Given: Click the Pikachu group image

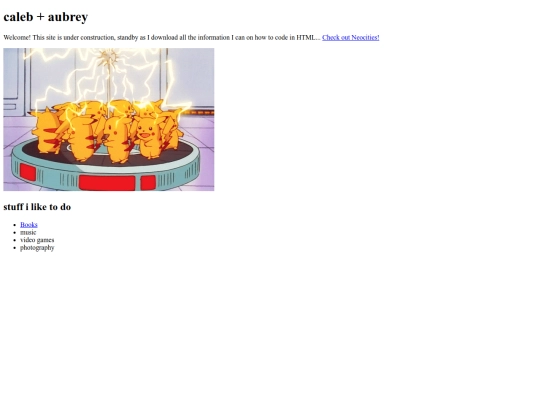Looking at the screenshot, I should point(109,120).
